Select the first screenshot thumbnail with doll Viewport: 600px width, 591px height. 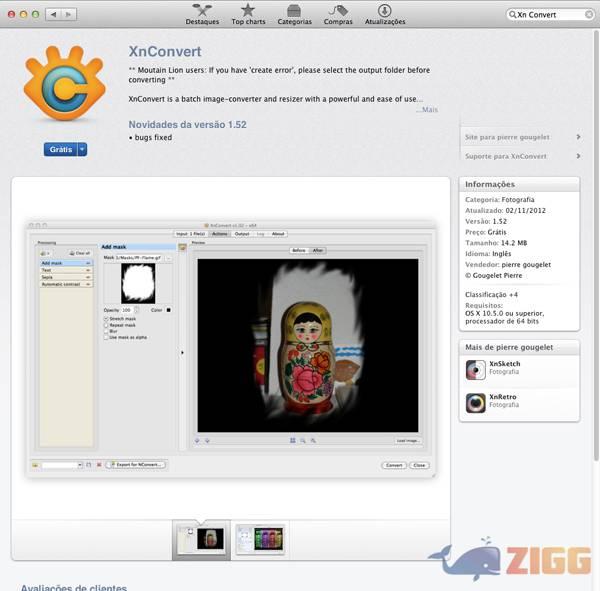201,539
